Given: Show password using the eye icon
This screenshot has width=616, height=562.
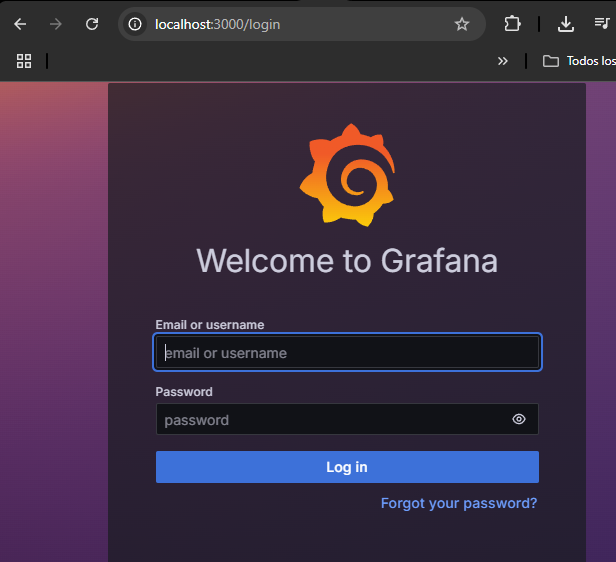Looking at the screenshot, I should [519, 419].
